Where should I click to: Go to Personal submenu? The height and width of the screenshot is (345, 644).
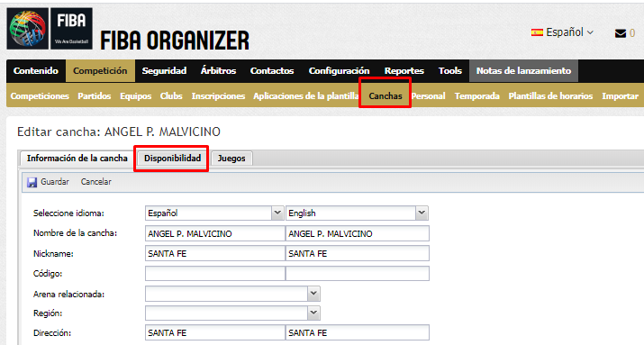[x=429, y=96]
